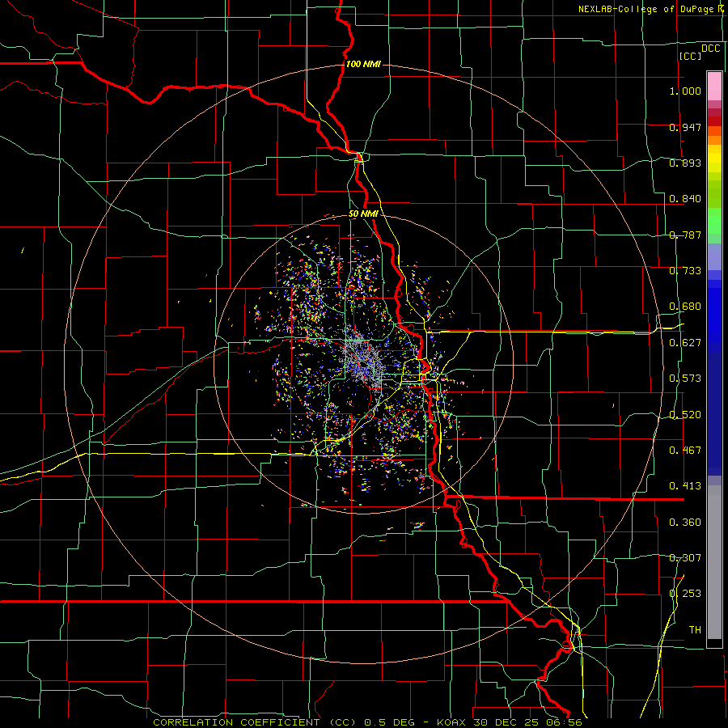This screenshot has height=728, width=728.
Task: Click the gray low-value segment of color bar
Action: [714, 562]
